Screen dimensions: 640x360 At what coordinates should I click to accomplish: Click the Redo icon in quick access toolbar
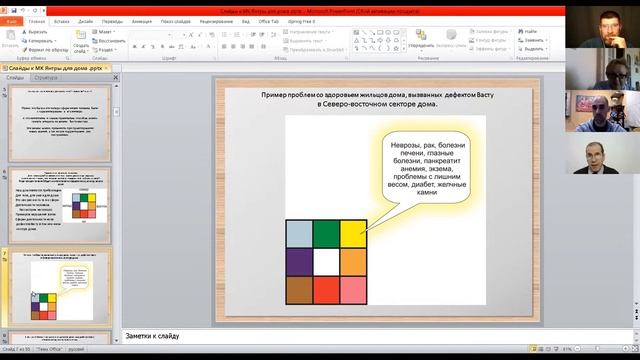tap(35, 11)
